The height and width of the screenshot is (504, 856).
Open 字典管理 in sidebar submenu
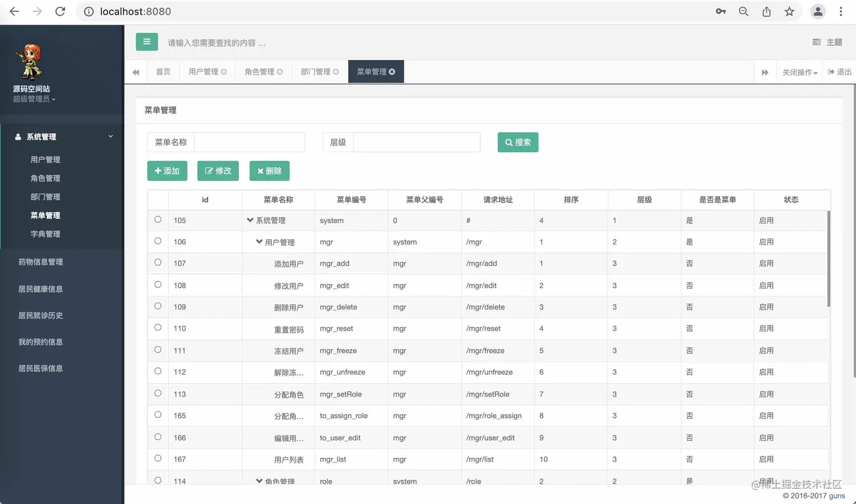pos(45,234)
